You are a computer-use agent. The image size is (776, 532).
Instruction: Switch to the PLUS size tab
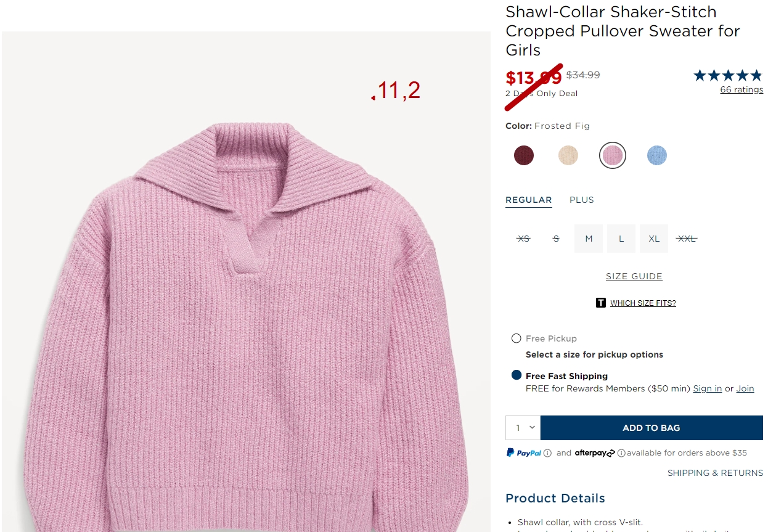tap(582, 200)
